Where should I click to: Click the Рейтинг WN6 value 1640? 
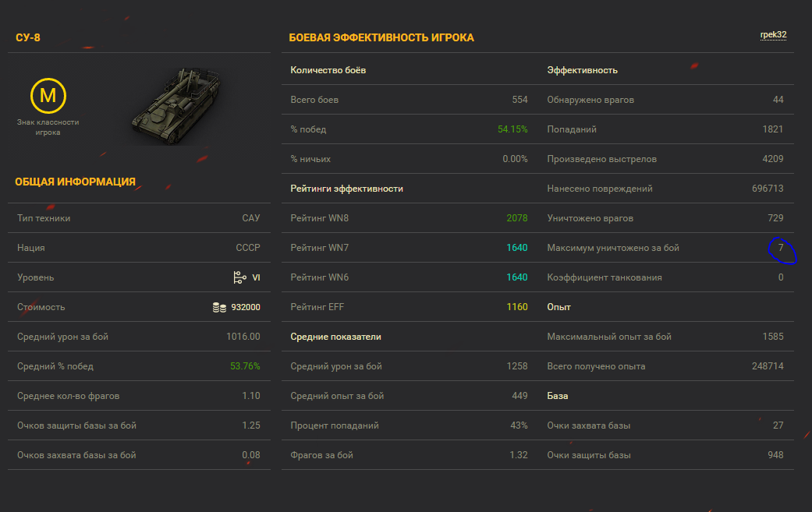(x=517, y=277)
